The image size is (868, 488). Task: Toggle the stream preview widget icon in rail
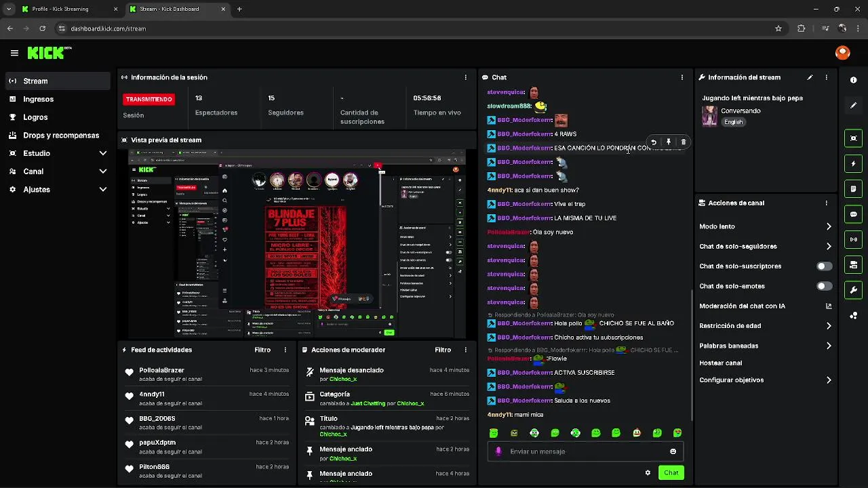(x=853, y=138)
